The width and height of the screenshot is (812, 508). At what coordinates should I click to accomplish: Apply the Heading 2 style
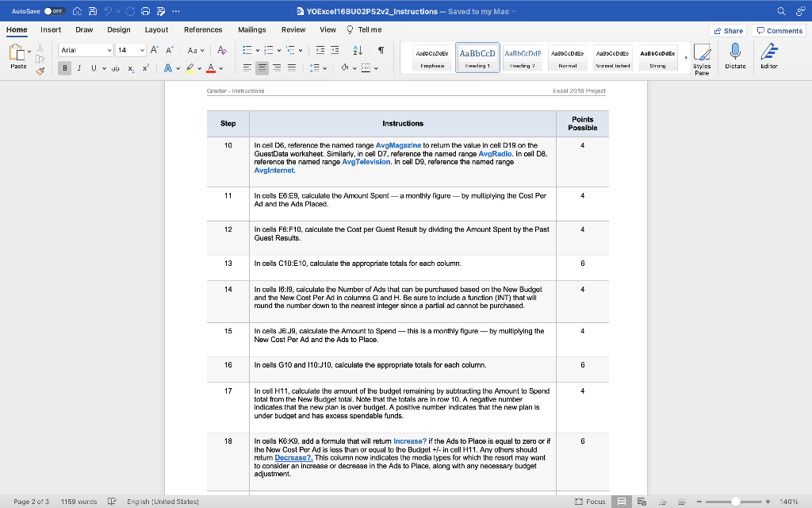(523, 57)
